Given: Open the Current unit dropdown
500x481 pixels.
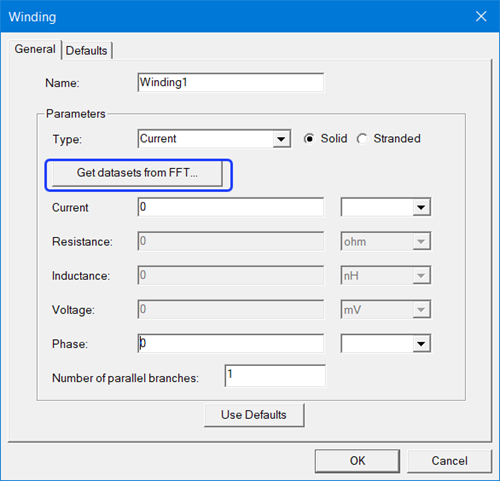Looking at the screenshot, I should click(386, 207).
